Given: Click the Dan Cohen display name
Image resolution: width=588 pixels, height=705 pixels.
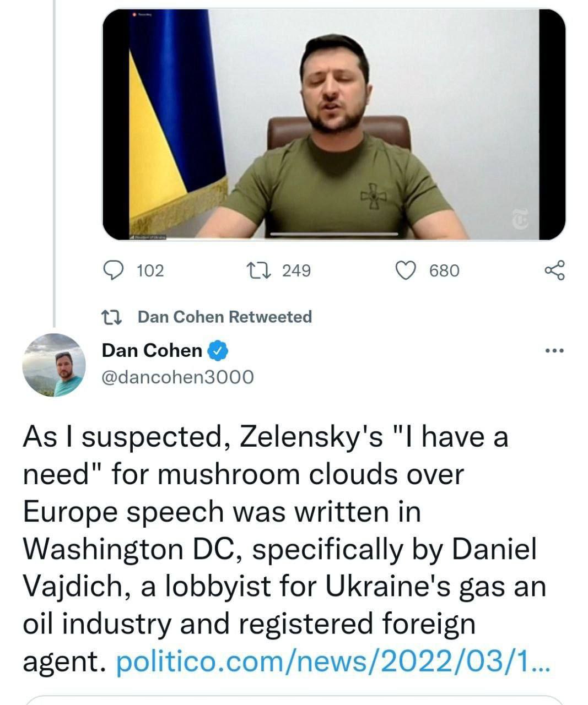Looking at the screenshot, I should point(152,350).
